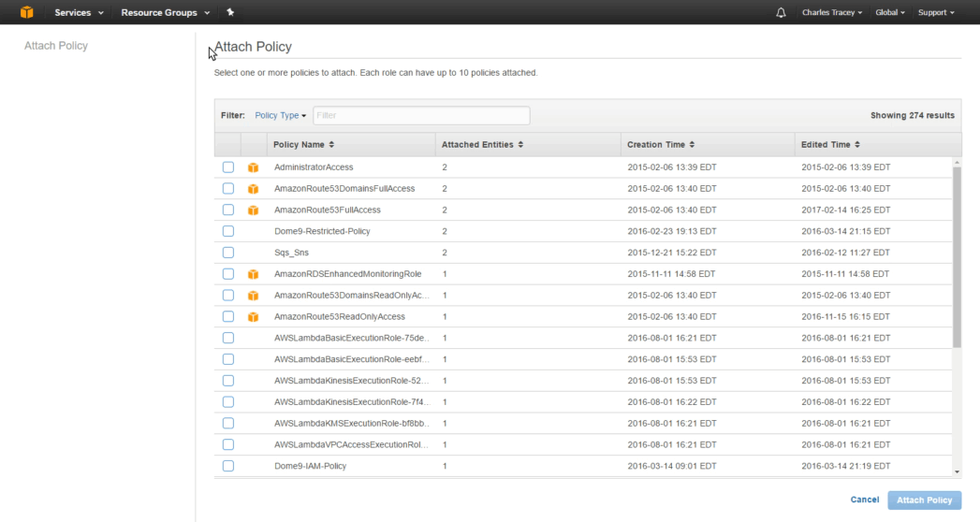This screenshot has width=980, height=522.
Task: Click the pushpin shortcut icon in top bar
Action: (x=230, y=12)
